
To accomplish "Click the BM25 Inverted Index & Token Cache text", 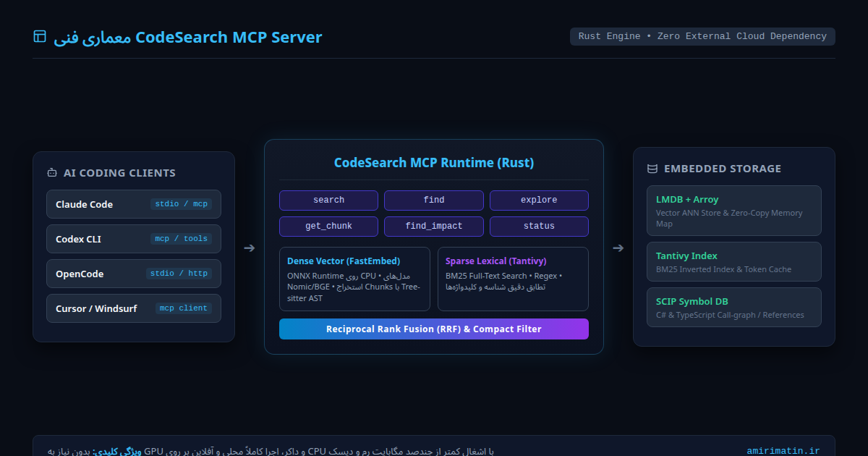I will point(723,269).
